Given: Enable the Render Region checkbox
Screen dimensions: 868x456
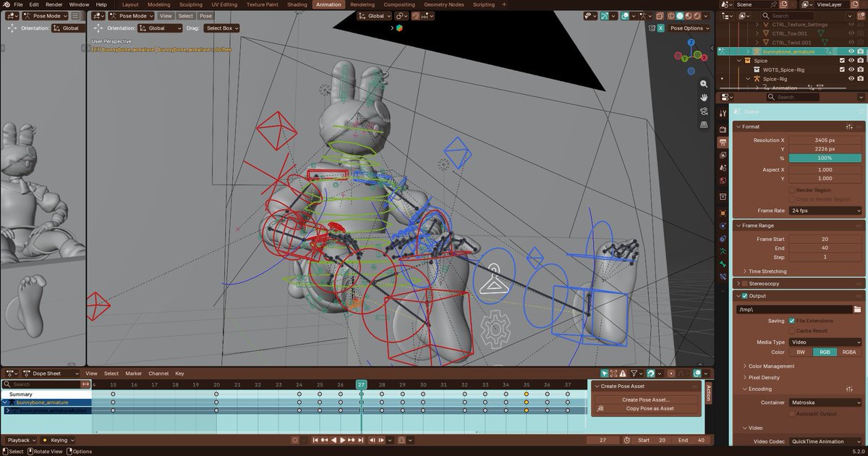Looking at the screenshot, I should 792,190.
